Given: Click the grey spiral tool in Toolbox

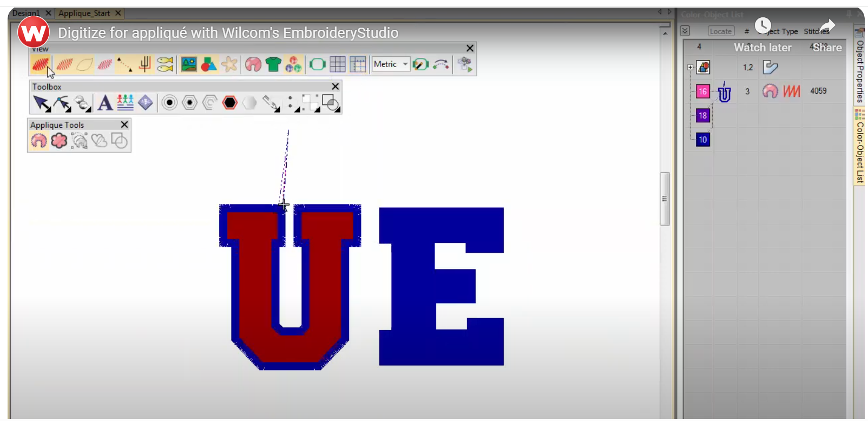Looking at the screenshot, I should coord(210,103).
